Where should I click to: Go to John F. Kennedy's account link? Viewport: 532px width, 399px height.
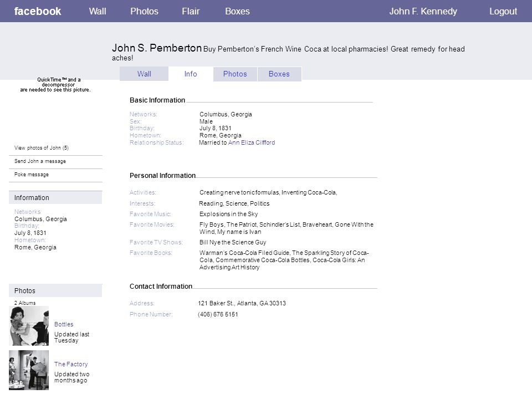coord(423,11)
